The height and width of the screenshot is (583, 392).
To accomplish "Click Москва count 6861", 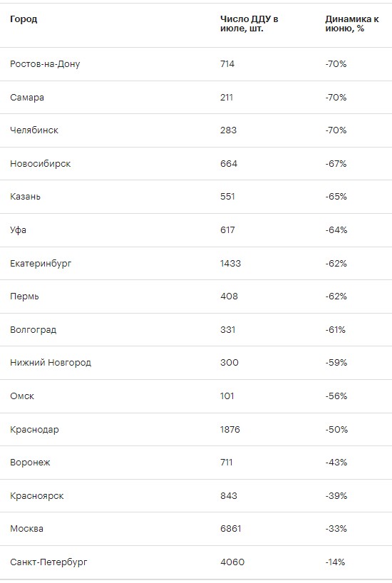I will pos(231,528).
